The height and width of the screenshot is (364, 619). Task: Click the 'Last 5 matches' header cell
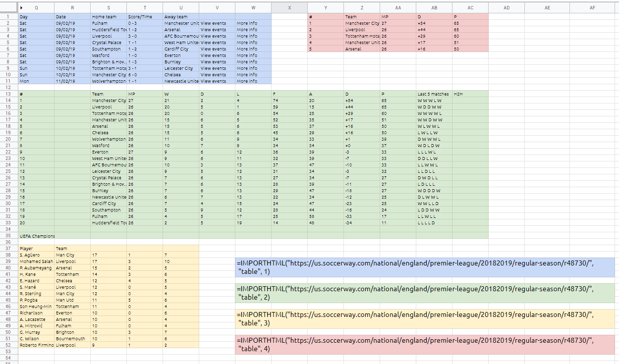pyautogui.click(x=434, y=94)
